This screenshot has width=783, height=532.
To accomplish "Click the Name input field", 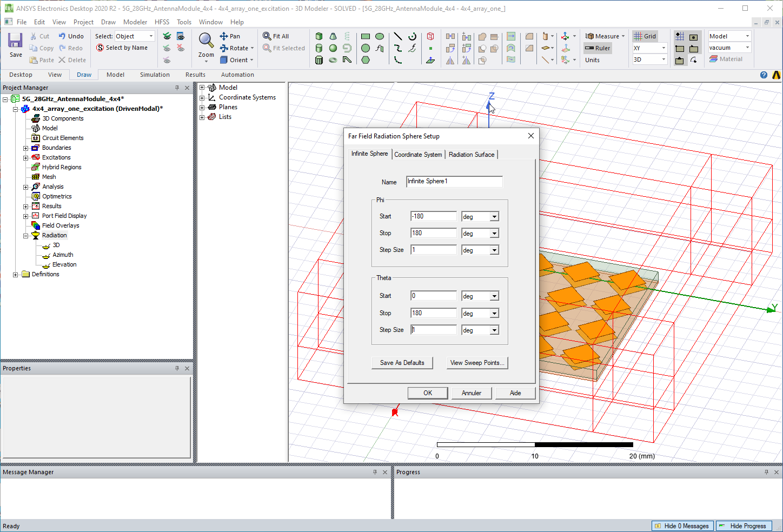I will (454, 182).
